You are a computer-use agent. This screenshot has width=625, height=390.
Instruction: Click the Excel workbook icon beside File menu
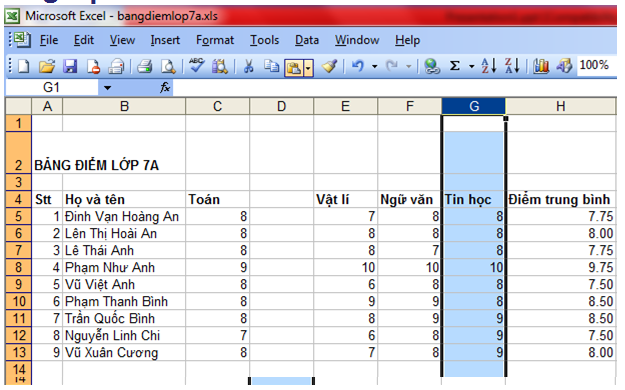(x=21, y=40)
